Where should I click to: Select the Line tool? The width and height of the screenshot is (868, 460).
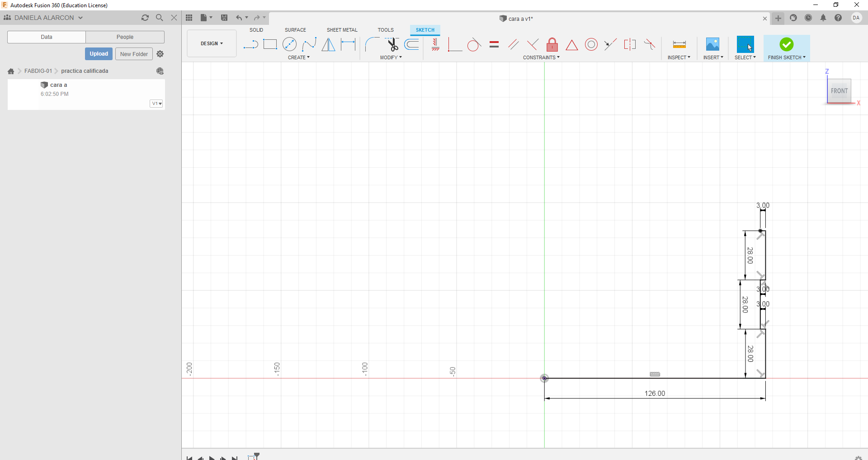pyautogui.click(x=250, y=44)
